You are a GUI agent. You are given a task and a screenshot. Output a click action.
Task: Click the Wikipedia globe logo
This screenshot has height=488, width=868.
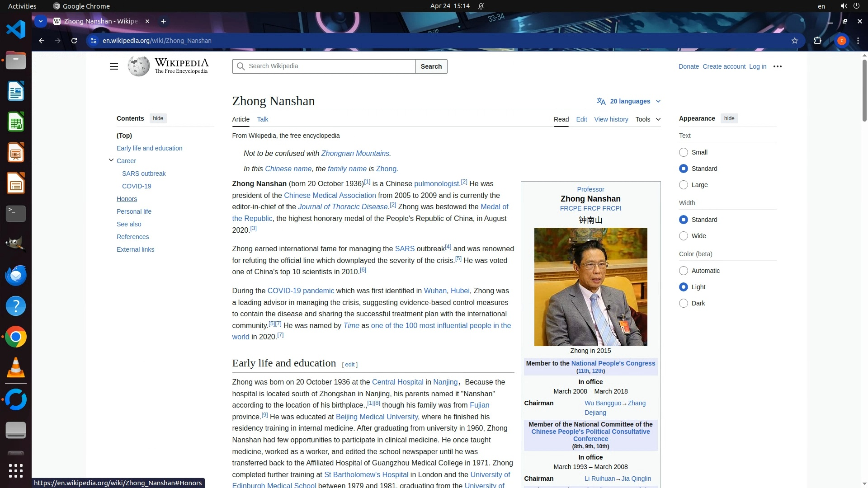138,66
